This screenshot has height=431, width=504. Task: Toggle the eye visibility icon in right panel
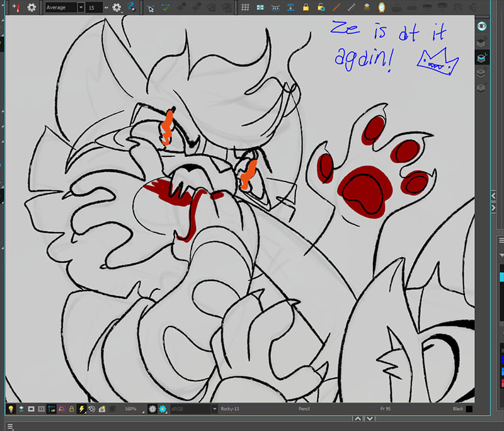tap(482, 26)
